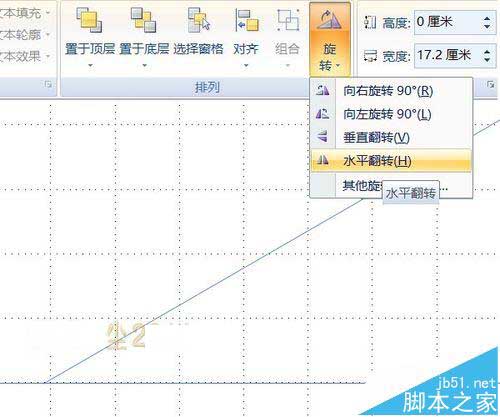Expand the 对齐 dropdown arrow
The image size is (500, 417).
(x=246, y=65)
